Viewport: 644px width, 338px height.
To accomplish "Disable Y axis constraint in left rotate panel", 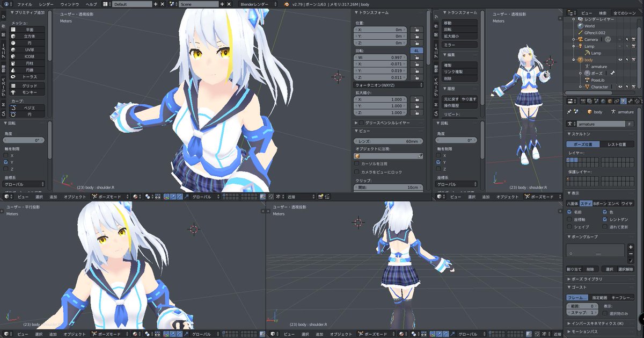I will pos(6,162).
